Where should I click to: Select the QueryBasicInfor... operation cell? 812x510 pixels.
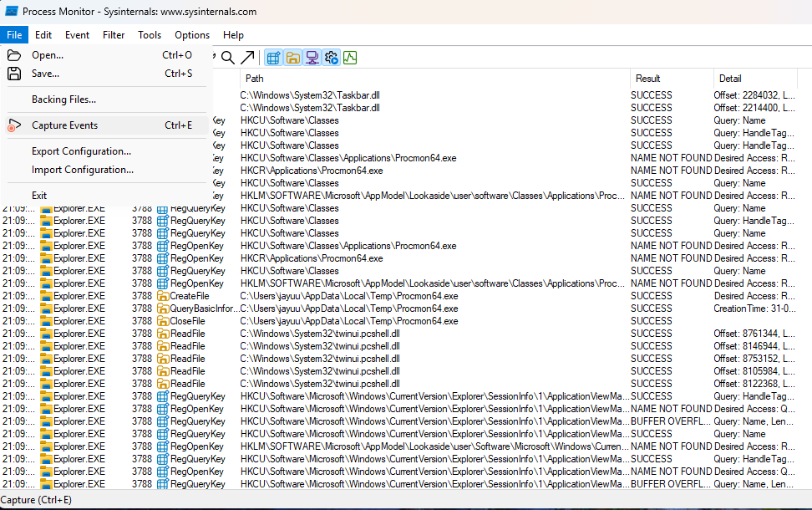(205, 309)
